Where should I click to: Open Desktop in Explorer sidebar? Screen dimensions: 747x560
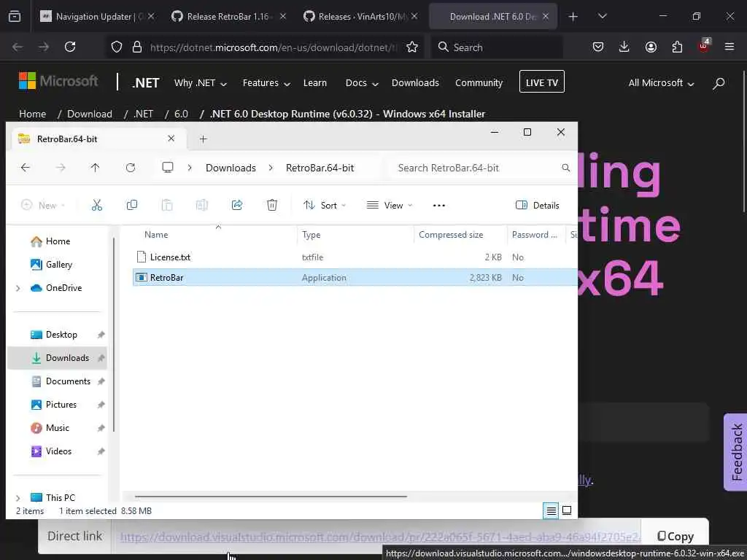(x=61, y=335)
